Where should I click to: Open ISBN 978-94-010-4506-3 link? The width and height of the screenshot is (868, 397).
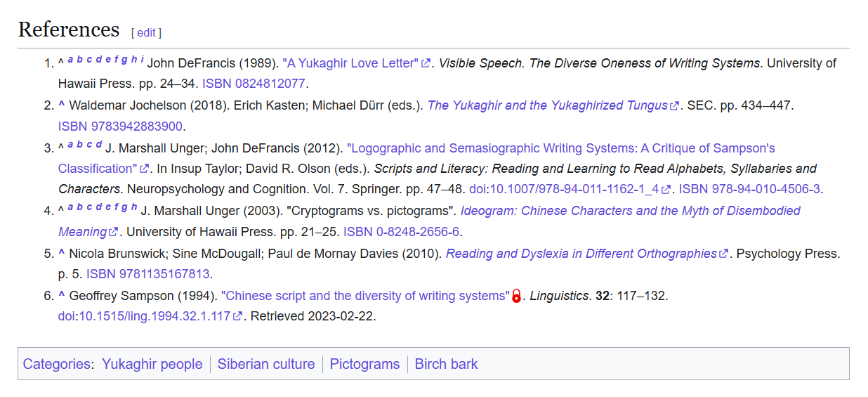pyautogui.click(x=749, y=189)
